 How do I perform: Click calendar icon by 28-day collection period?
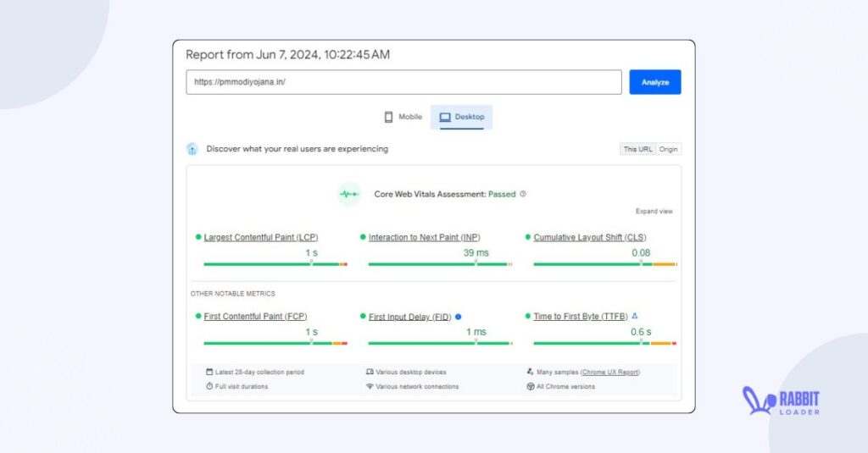(209, 372)
